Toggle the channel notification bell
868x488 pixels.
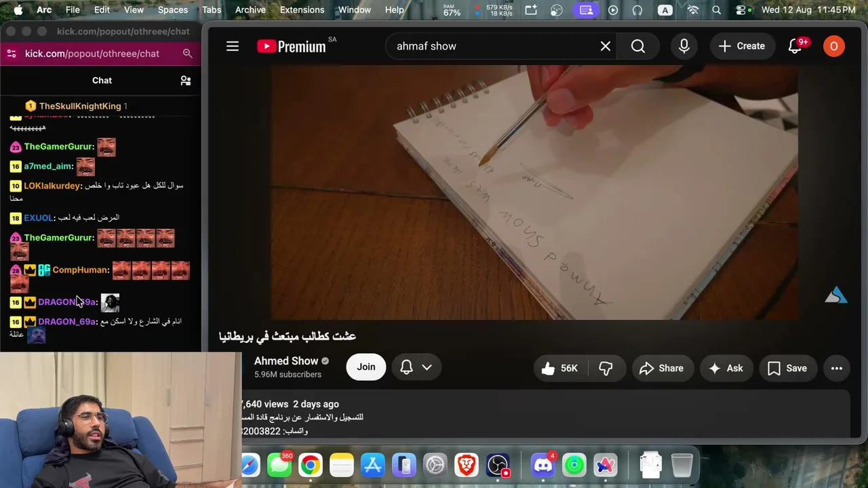click(x=406, y=367)
